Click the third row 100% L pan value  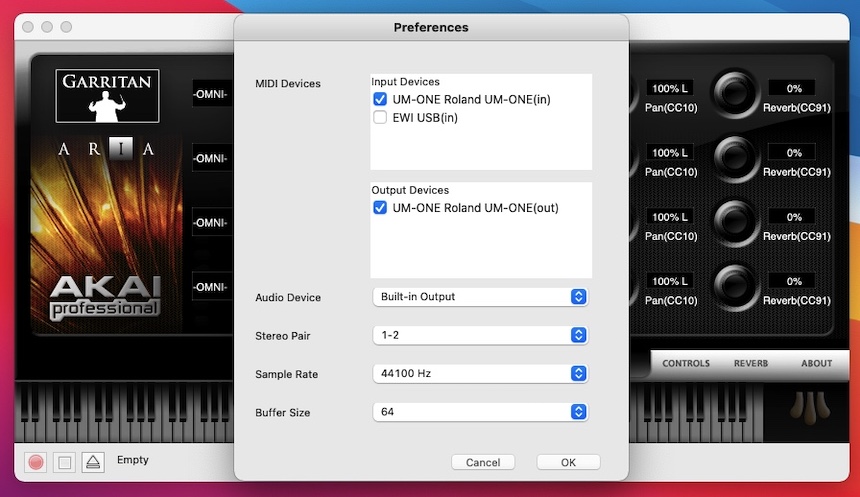pyautogui.click(x=670, y=217)
